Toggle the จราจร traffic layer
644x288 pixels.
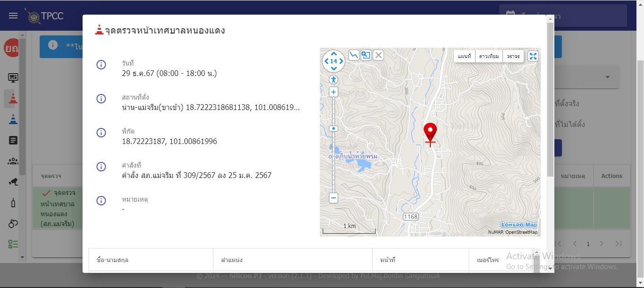[x=513, y=56]
